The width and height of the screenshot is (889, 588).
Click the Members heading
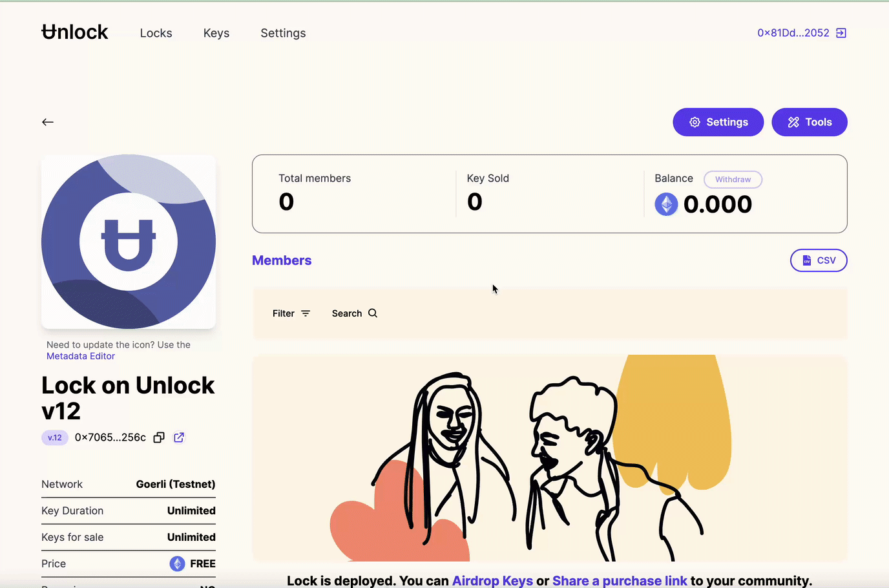[x=282, y=260]
